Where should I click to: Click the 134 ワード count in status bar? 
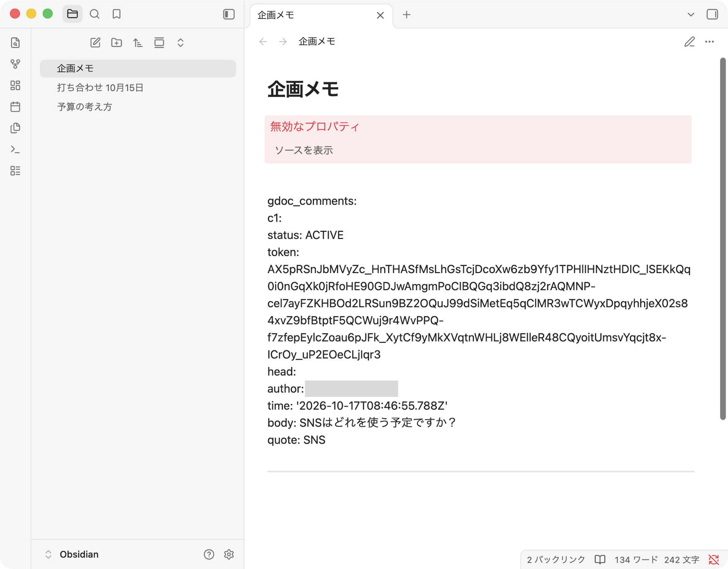[636, 560]
